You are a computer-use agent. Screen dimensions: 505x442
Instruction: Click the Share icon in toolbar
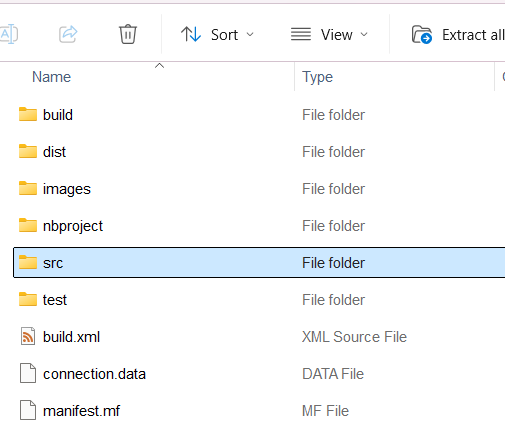point(68,34)
